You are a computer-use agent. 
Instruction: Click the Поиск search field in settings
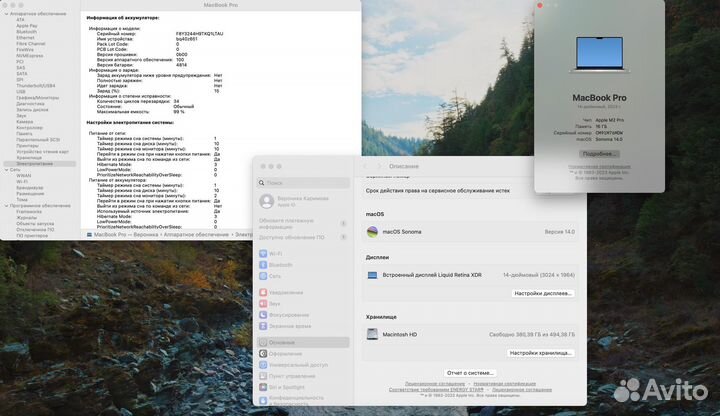(x=303, y=183)
